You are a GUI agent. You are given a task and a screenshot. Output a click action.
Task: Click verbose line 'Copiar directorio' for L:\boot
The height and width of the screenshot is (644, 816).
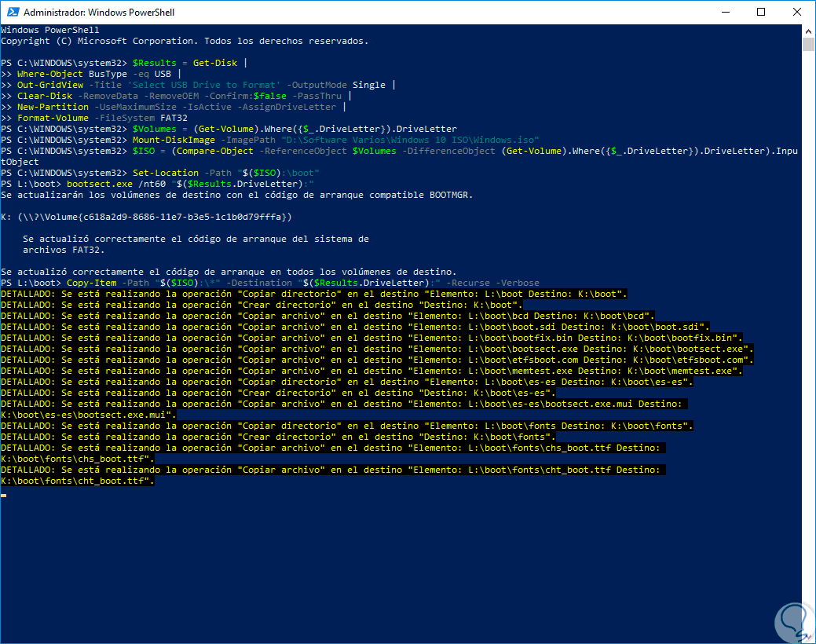(314, 294)
